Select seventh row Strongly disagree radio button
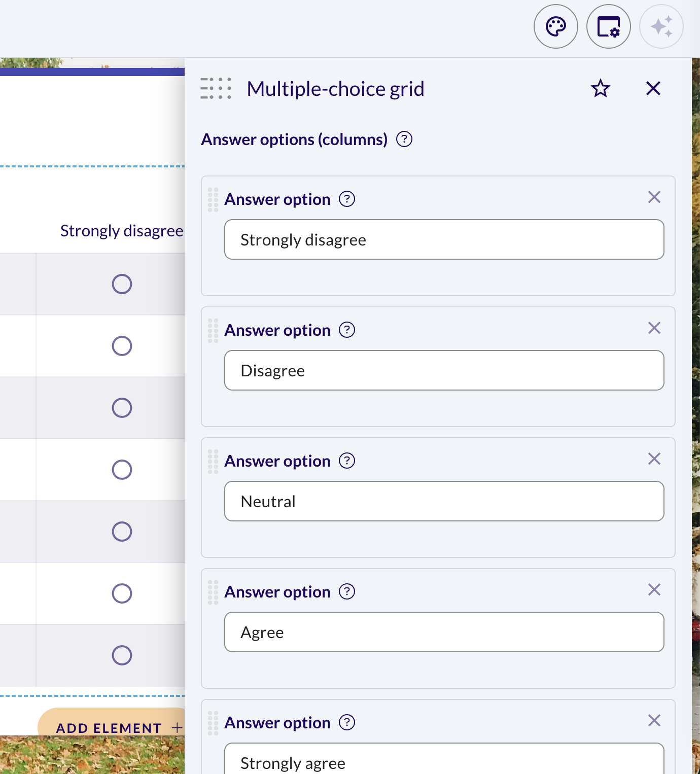Screen dimensions: 700x774 pyautogui.click(x=122, y=655)
